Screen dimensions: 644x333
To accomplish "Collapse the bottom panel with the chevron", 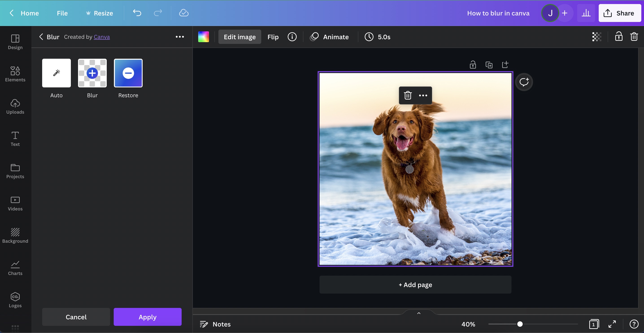I will tap(418, 313).
